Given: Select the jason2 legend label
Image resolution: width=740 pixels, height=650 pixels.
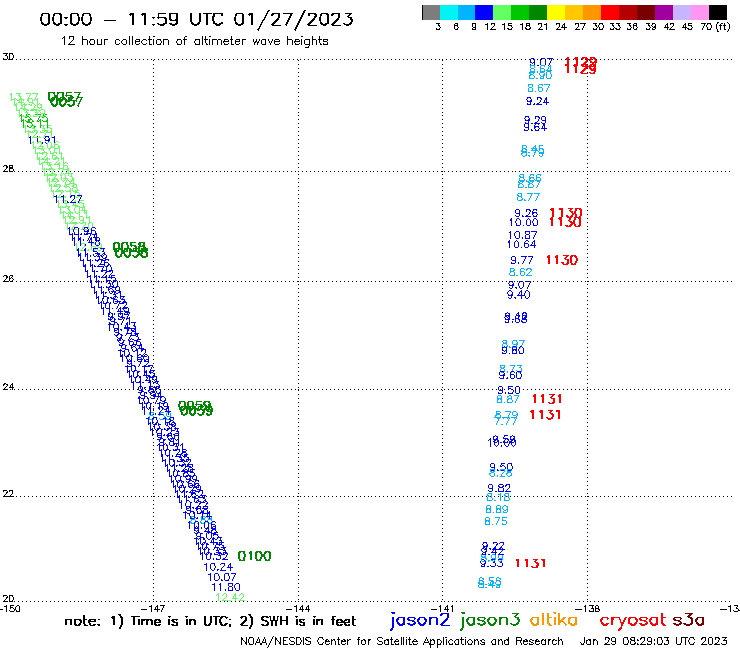Looking at the screenshot, I should (420, 620).
